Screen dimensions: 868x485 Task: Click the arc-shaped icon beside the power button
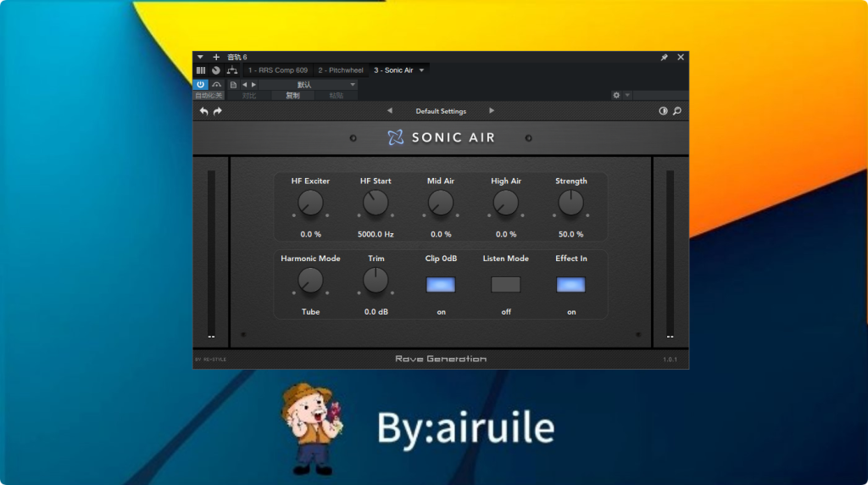pos(216,85)
